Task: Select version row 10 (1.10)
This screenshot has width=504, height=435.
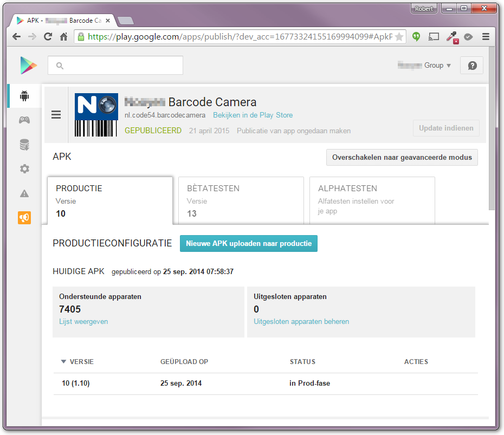Action: tap(266, 384)
